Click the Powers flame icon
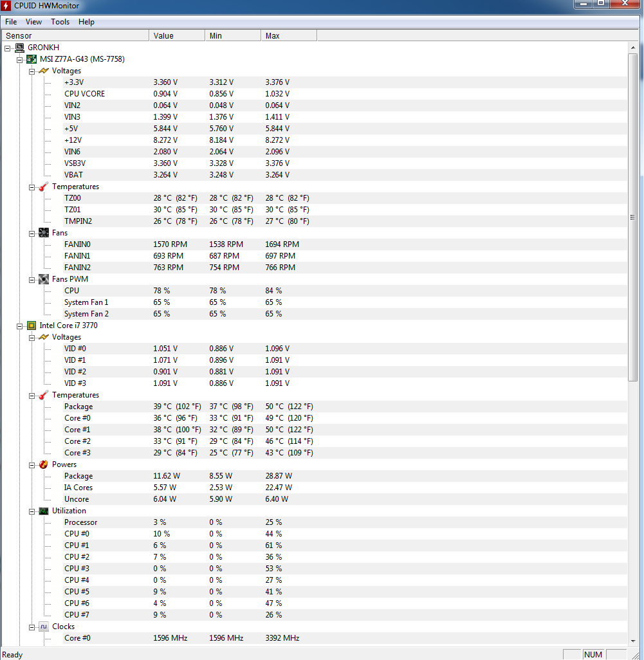Image resolution: width=644 pixels, height=660 pixels. (x=44, y=464)
